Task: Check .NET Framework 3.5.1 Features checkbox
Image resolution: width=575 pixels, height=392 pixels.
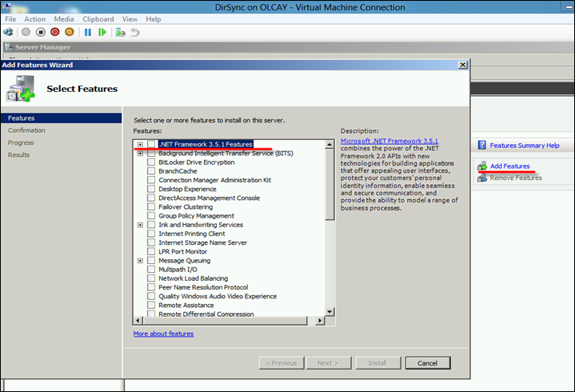Action: pos(151,144)
